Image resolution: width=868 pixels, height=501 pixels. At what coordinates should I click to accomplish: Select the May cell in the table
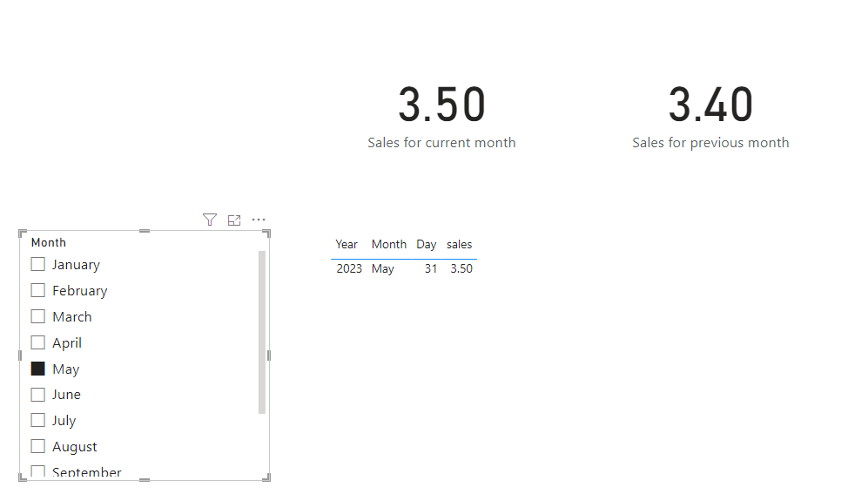pos(382,268)
